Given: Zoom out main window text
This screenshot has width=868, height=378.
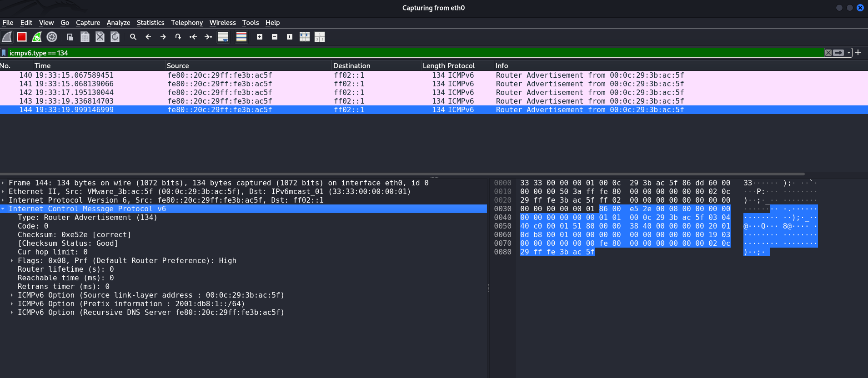Looking at the screenshot, I should pos(275,37).
